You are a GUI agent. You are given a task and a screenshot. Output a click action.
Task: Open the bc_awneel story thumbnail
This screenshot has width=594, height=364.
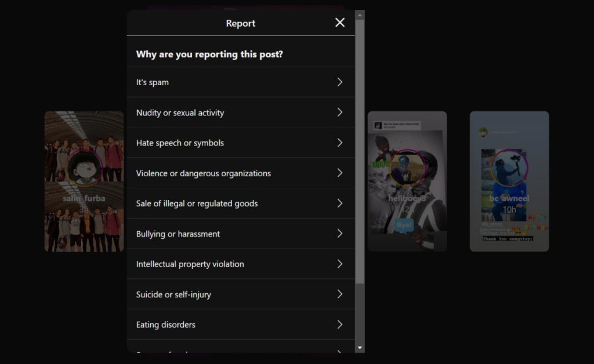click(x=509, y=181)
